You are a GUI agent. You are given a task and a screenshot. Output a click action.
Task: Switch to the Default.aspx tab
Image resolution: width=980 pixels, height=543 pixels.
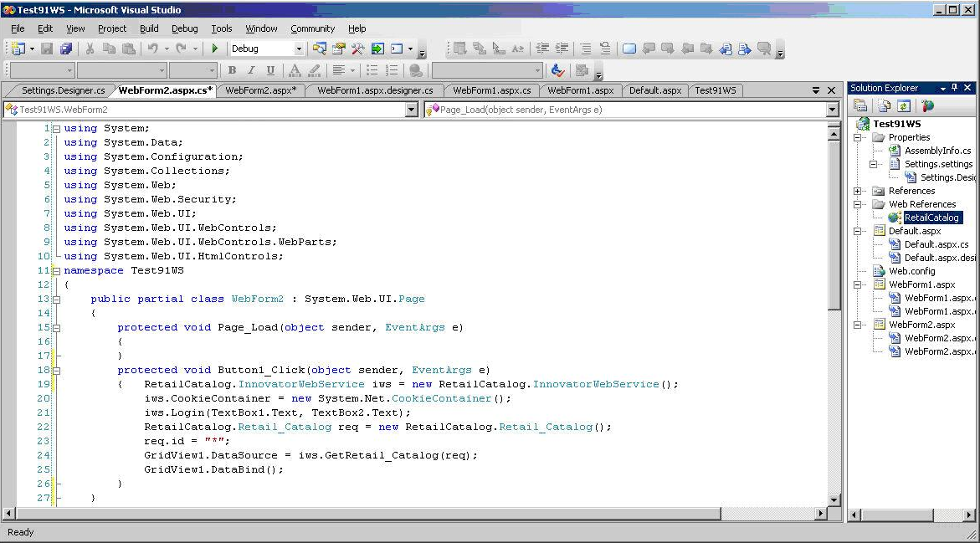pyautogui.click(x=655, y=90)
